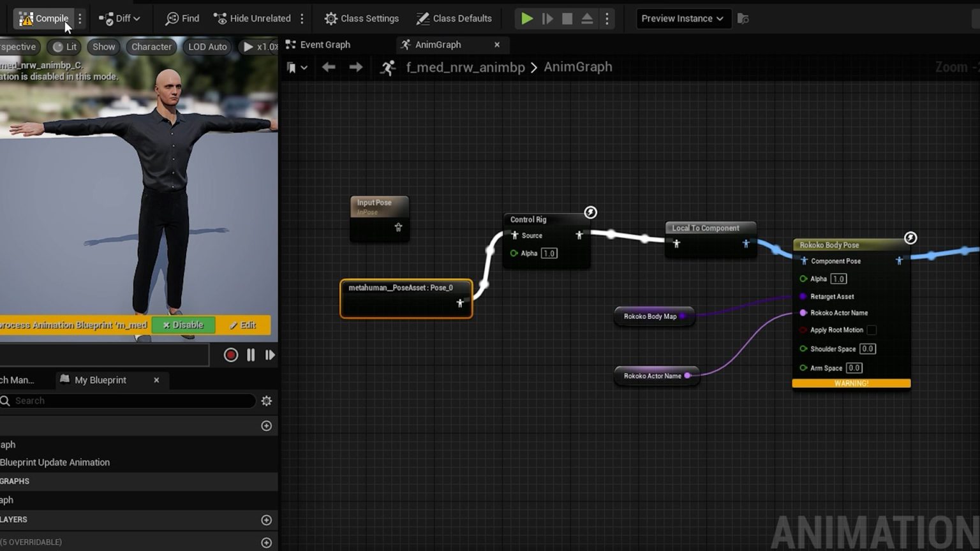Image resolution: width=980 pixels, height=551 pixels.
Task: Click Rokoko Body Pose lightning icon
Action: tap(910, 238)
